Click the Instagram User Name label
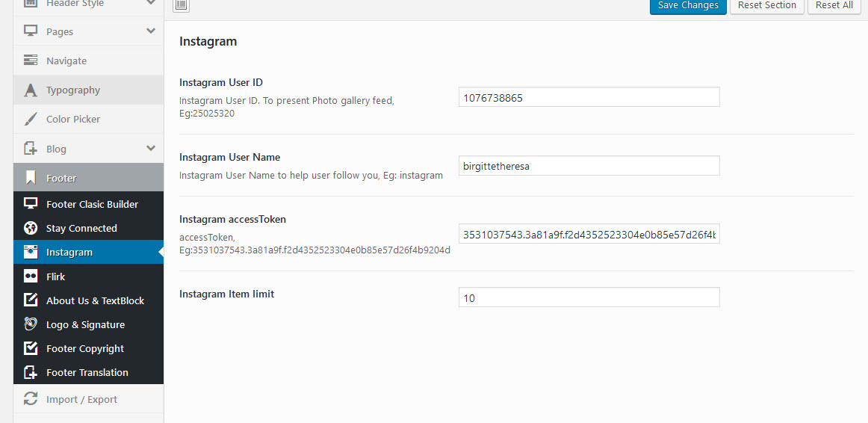868x423 pixels. tap(230, 157)
